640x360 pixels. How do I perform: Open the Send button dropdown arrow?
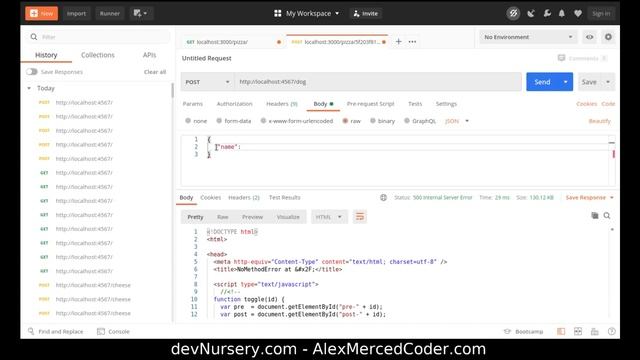coord(565,82)
